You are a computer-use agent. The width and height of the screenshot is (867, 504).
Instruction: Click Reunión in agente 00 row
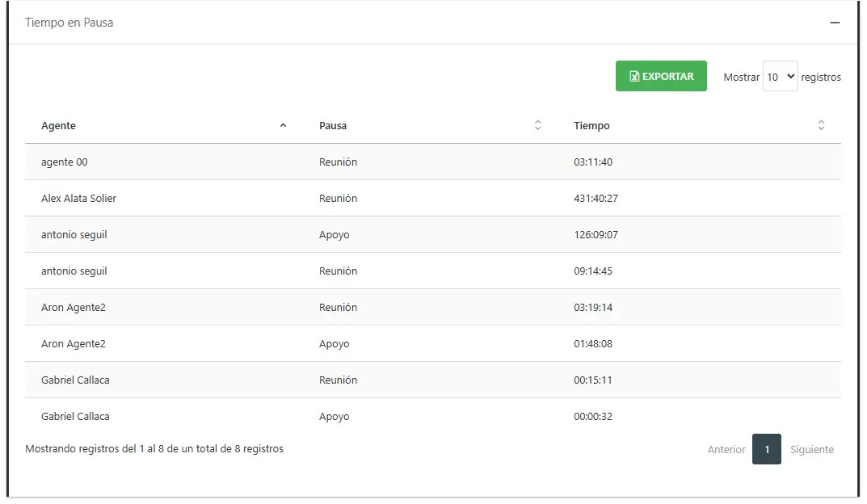338,162
